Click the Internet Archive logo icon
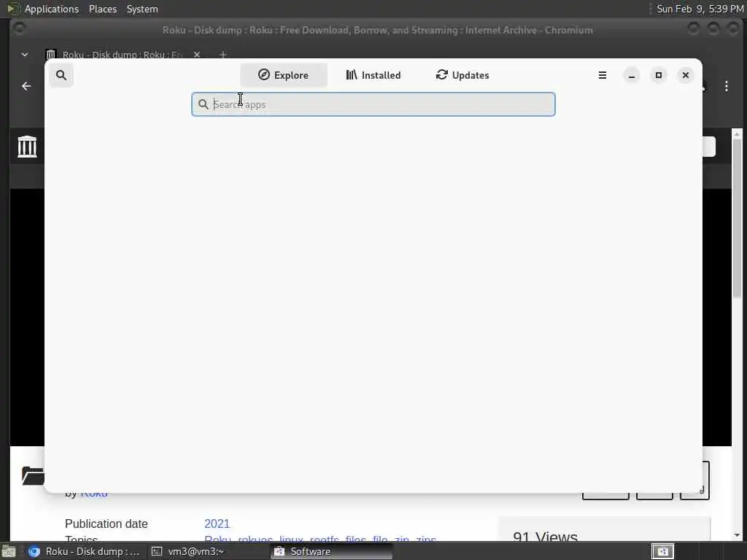 [x=27, y=146]
